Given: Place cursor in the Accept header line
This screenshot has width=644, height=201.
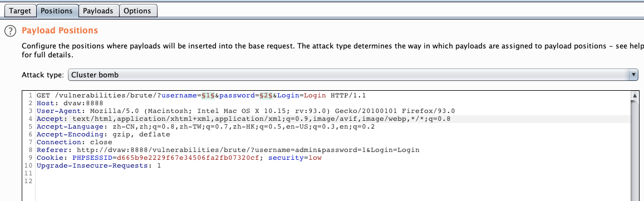Looking at the screenshot, I should click(244, 119).
